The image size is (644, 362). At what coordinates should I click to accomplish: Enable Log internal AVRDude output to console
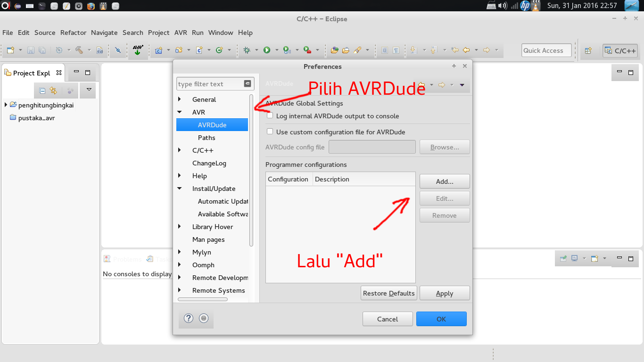point(270,115)
